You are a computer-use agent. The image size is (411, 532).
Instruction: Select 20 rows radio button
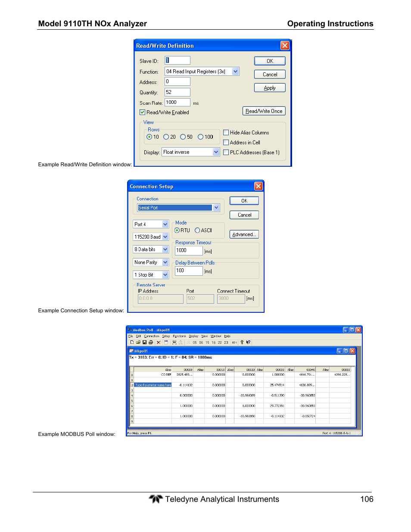pos(166,137)
